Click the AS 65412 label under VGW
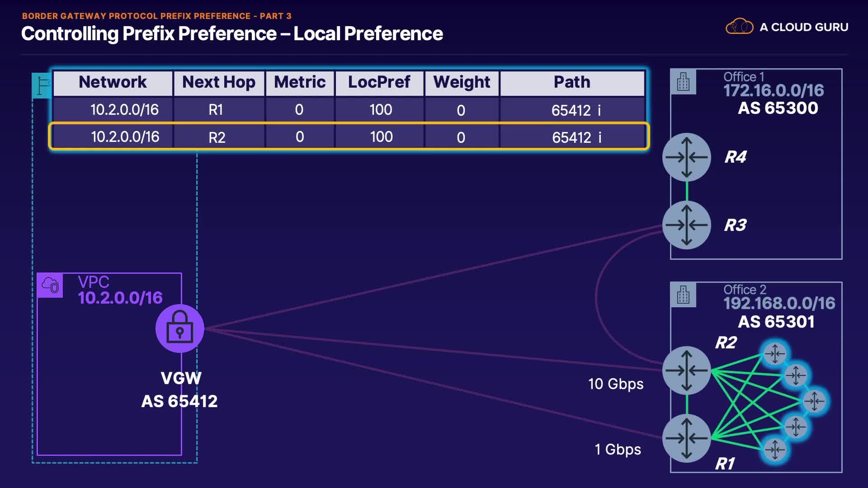The height and width of the screenshot is (488, 868). [x=179, y=401]
